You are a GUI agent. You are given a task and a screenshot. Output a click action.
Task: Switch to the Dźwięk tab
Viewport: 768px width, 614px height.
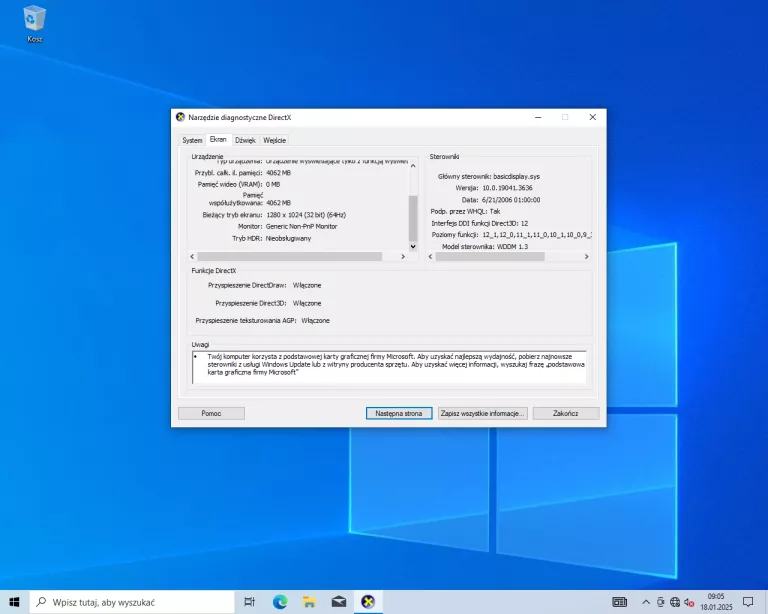(x=245, y=140)
